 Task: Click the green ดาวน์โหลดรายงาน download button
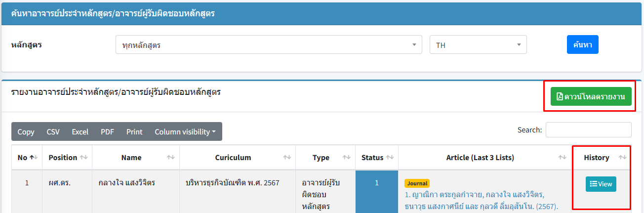point(590,97)
